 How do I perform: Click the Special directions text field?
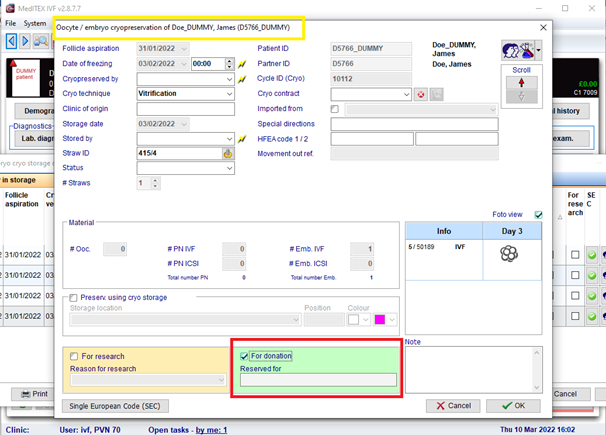[414, 124]
